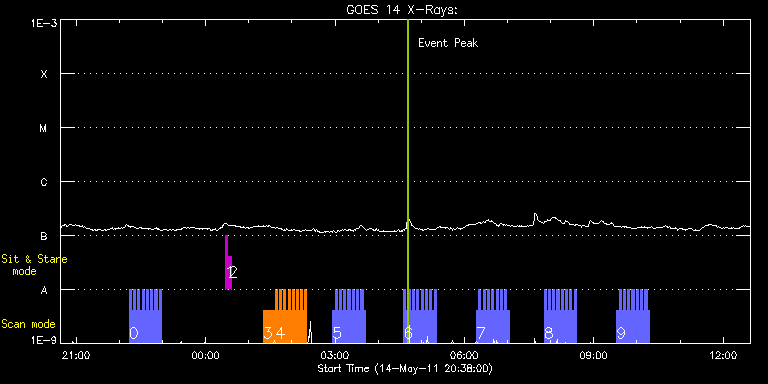Click the 'A' flare class axis label
The width and height of the screenshot is (768, 384).
[x=44, y=290]
